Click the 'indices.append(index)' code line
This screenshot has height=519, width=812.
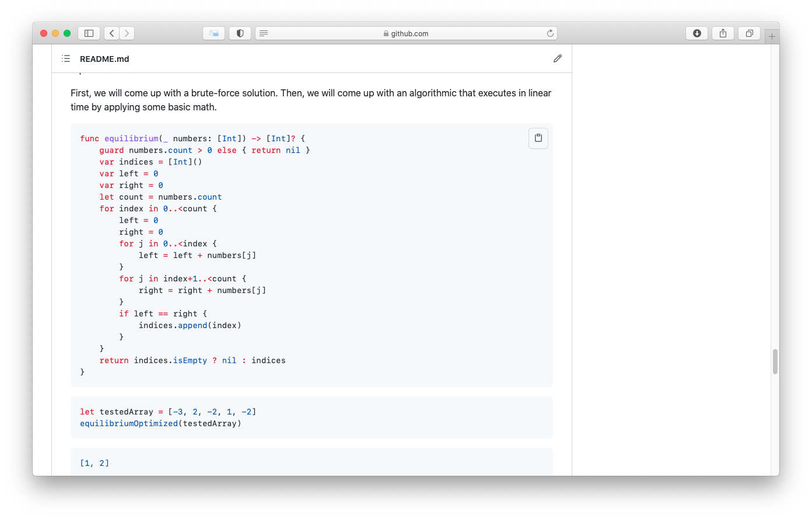190,325
